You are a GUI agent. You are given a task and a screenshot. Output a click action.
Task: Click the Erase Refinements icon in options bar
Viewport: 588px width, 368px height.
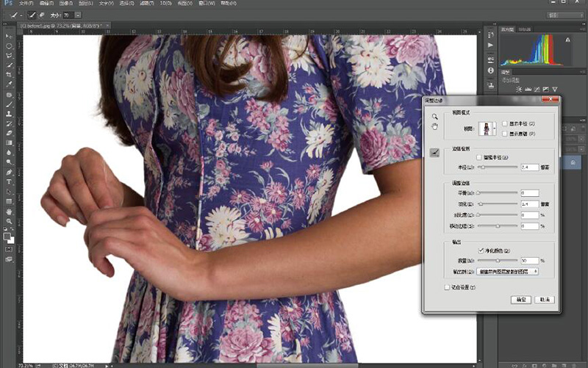41,14
